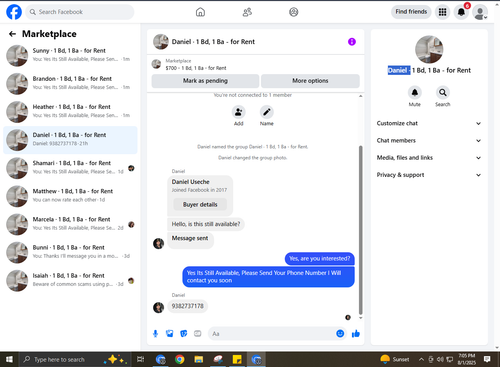The image size is (500, 367).
Task: Send a thumbs-up like
Action: point(356,334)
